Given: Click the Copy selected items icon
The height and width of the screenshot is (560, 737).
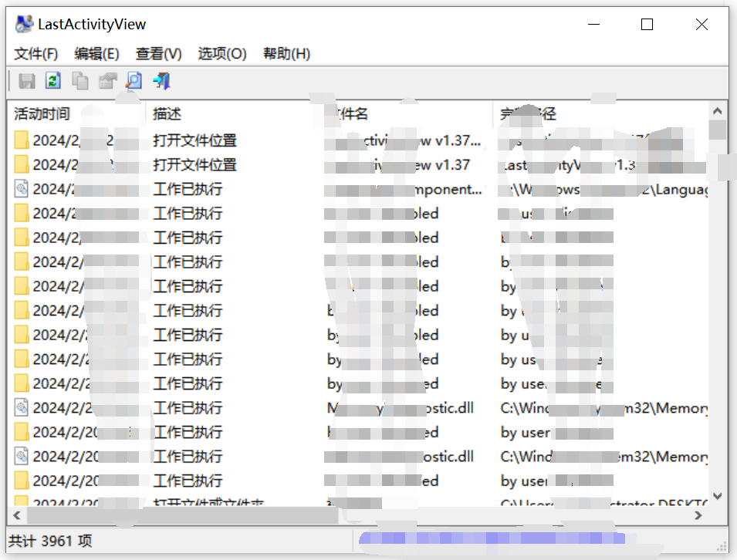Looking at the screenshot, I should [x=79, y=81].
